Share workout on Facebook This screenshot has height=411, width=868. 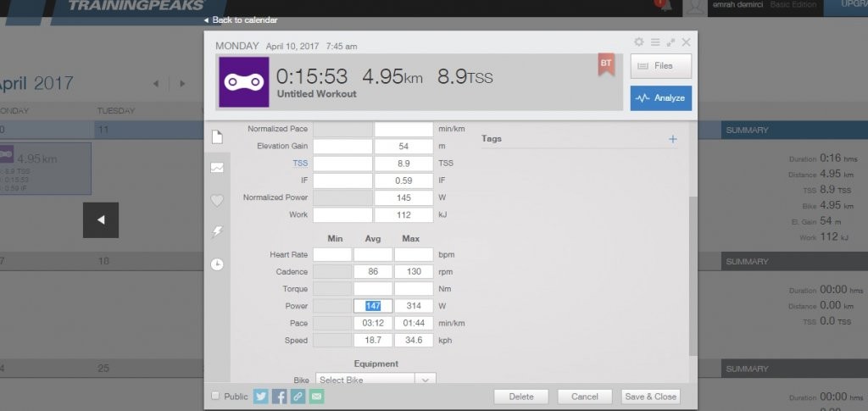point(279,396)
